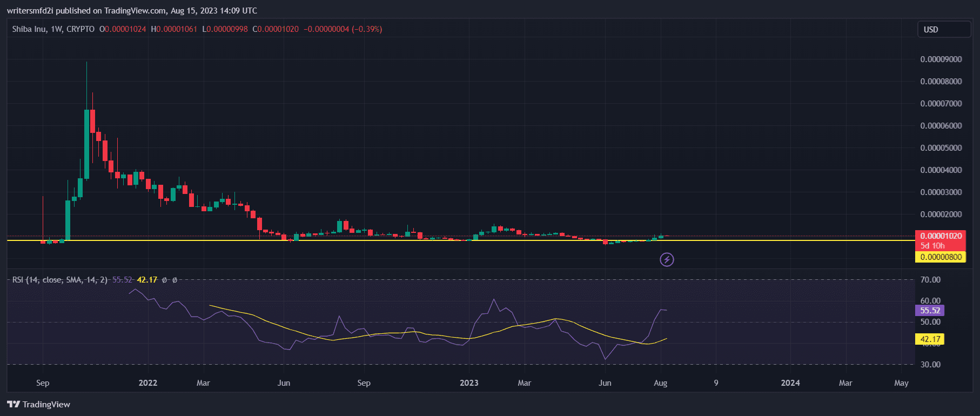The height and width of the screenshot is (416, 980).
Task: Click the red 0.00001020 current price tag
Action: point(941,236)
